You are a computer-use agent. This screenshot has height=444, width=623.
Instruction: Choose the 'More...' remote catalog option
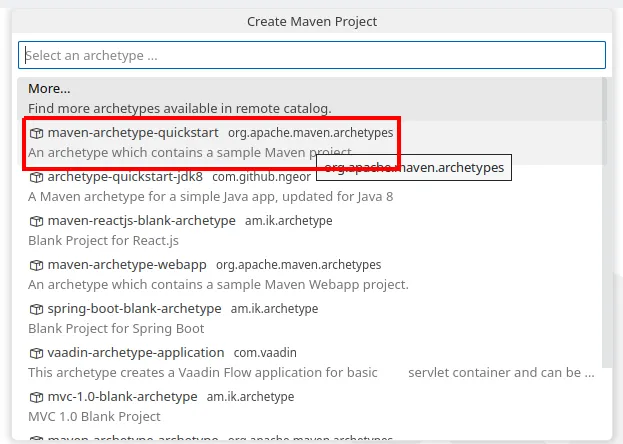(x=310, y=99)
